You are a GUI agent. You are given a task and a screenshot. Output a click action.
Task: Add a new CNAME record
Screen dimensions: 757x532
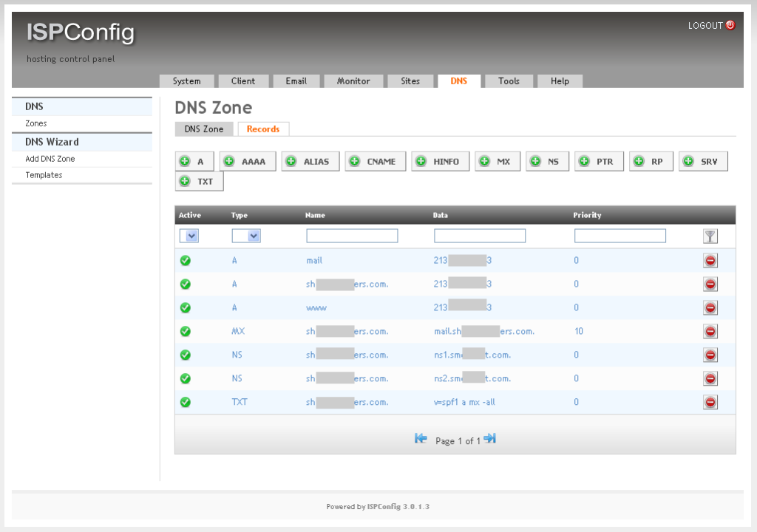[375, 162]
